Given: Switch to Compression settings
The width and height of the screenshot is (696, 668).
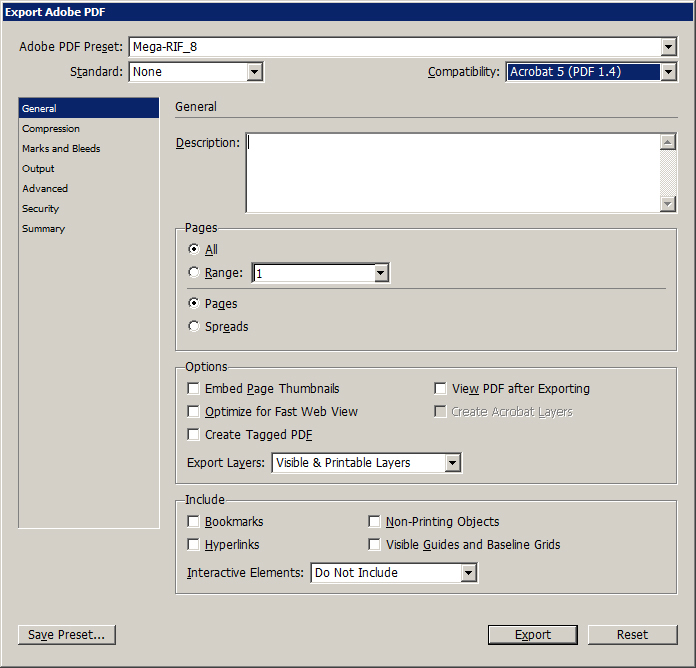Looking at the screenshot, I should coord(89,129).
